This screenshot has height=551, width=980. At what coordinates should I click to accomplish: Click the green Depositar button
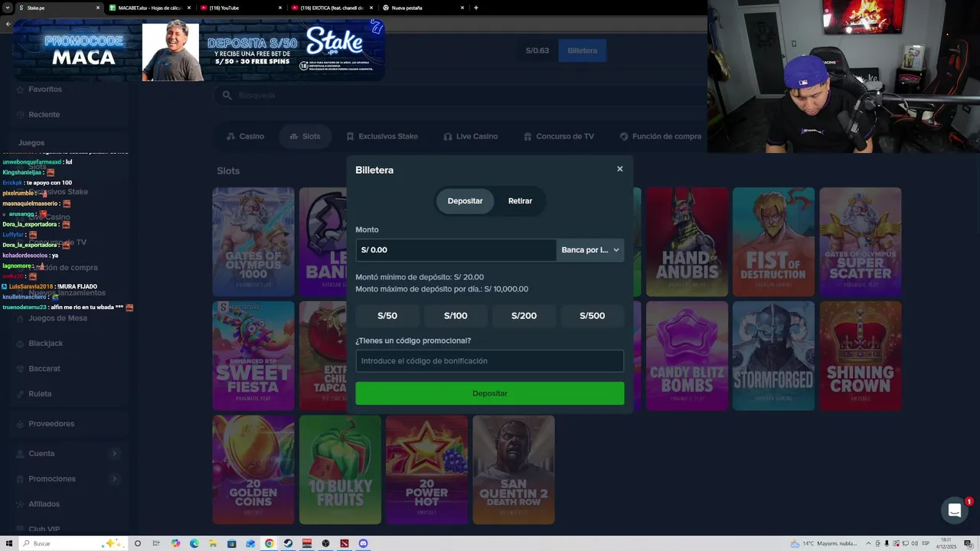490,393
